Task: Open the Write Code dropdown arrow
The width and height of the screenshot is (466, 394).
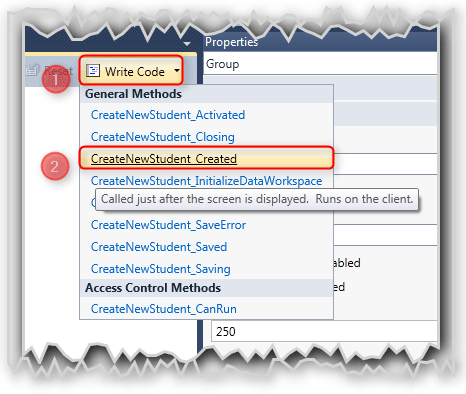Action: pyautogui.click(x=177, y=70)
